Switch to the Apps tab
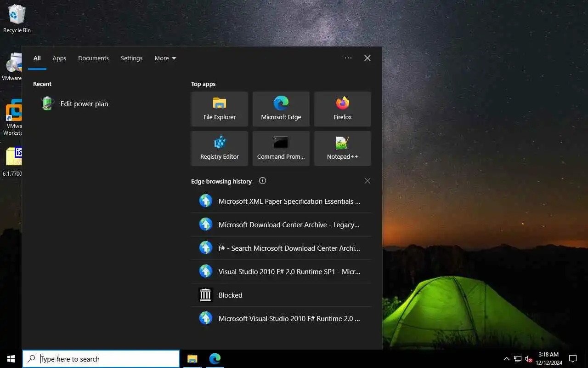This screenshot has height=368, width=588. coord(59,58)
